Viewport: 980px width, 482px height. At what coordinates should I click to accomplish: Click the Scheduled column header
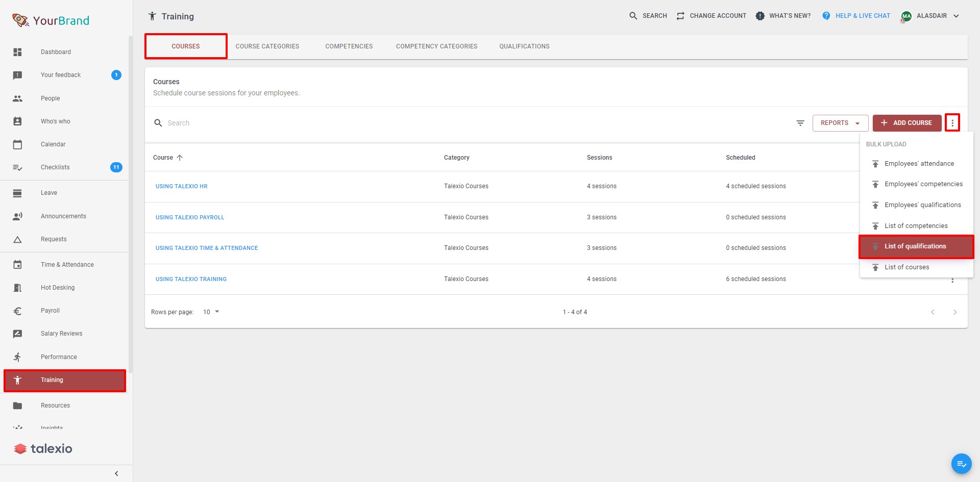tap(741, 158)
